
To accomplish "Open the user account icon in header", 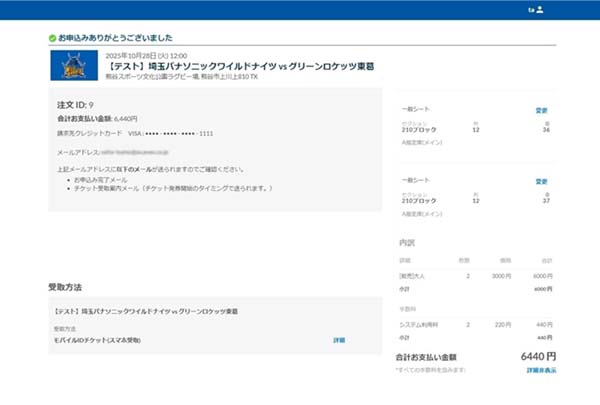I will pyautogui.click(x=539, y=10).
